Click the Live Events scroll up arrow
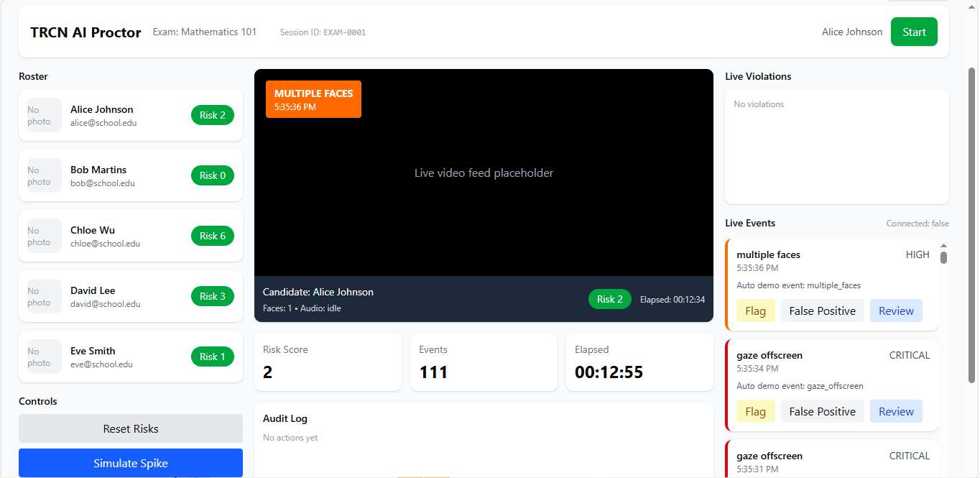 pyautogui.click(x=943, y=246)
